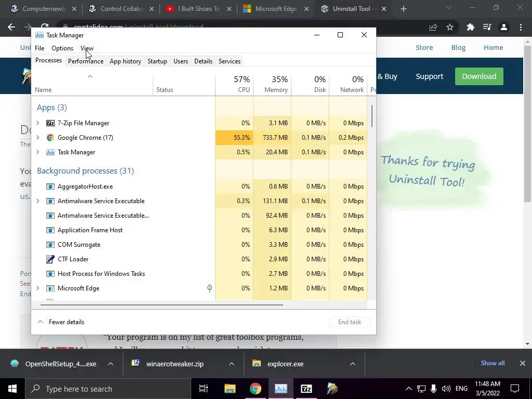Open Windows Start menu
This screenshot has width=532, height=399.
tap(12, 389)
